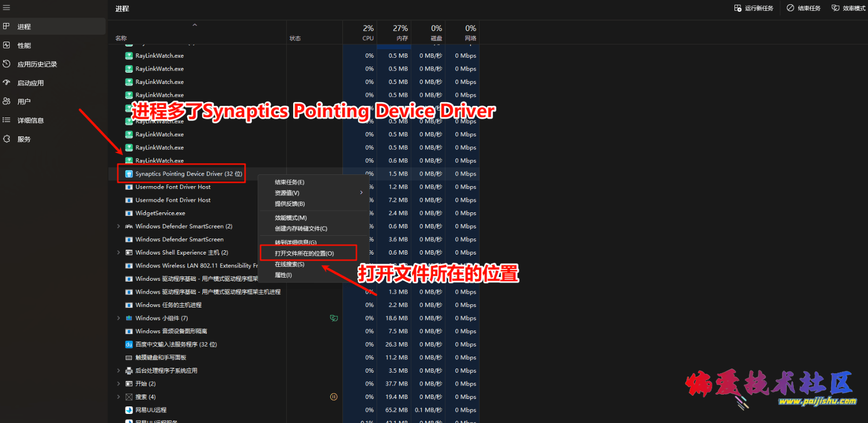
Task: Sort by the 内存 memory column header
Action: [x=394, y=33]
